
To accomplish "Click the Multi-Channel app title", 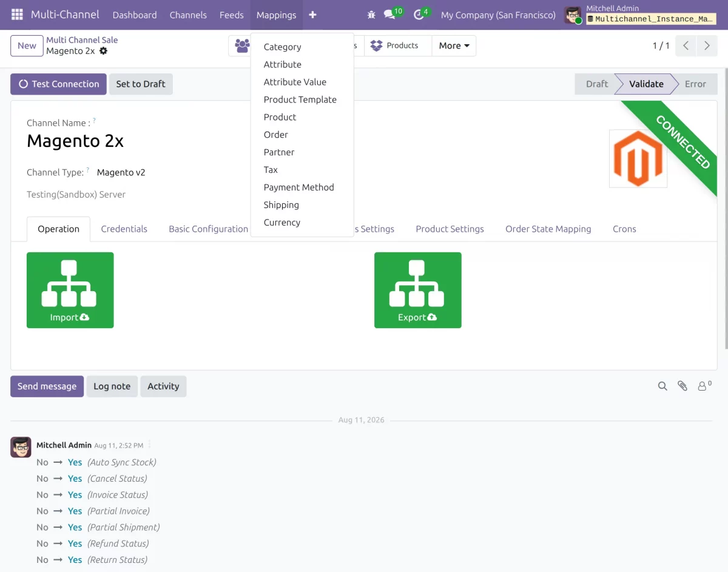I will coord(64,15).
